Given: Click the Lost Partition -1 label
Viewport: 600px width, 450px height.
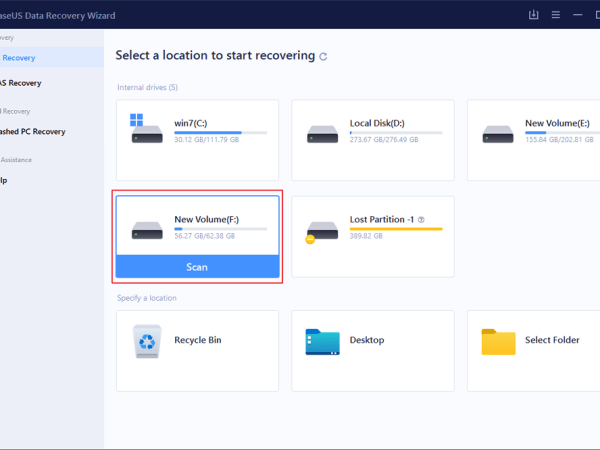Looking at the screenshot, I should 382,220.
